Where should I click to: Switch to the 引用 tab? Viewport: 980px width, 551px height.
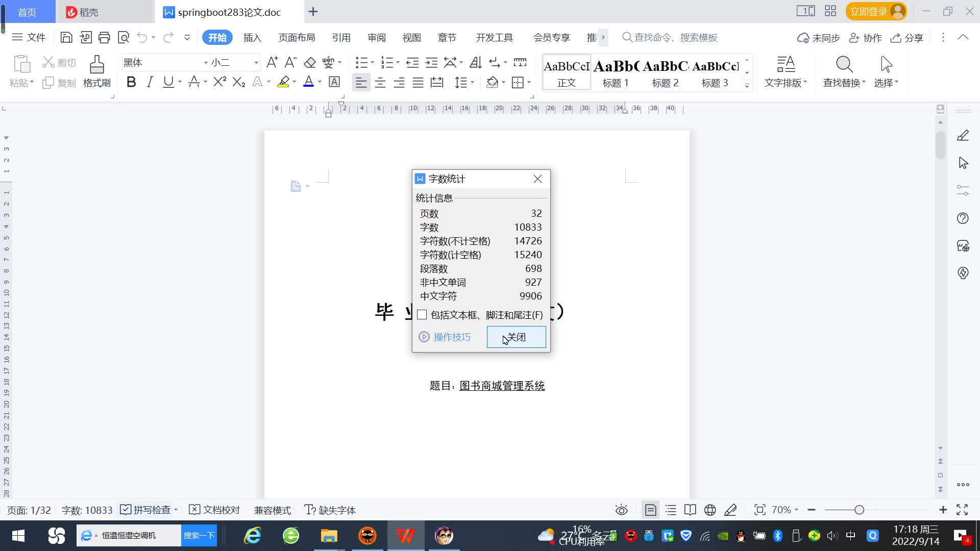pyautogui.click(x=341, y=38)
